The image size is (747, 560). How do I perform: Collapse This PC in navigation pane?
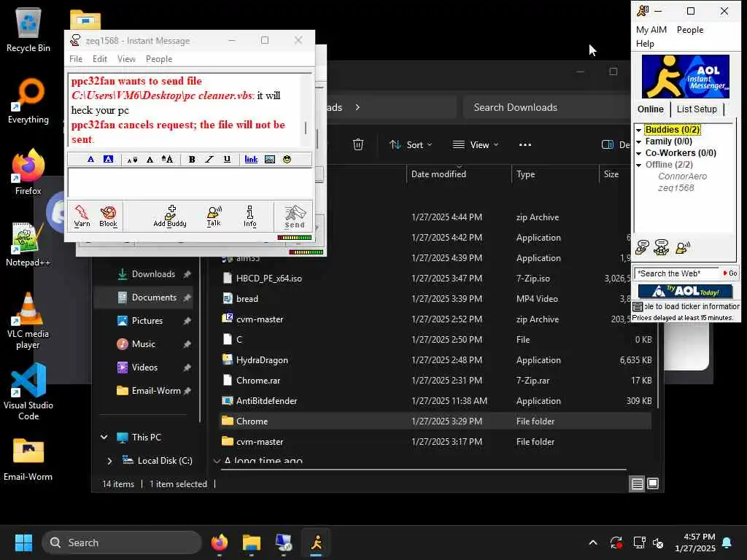tap(104, 437)
